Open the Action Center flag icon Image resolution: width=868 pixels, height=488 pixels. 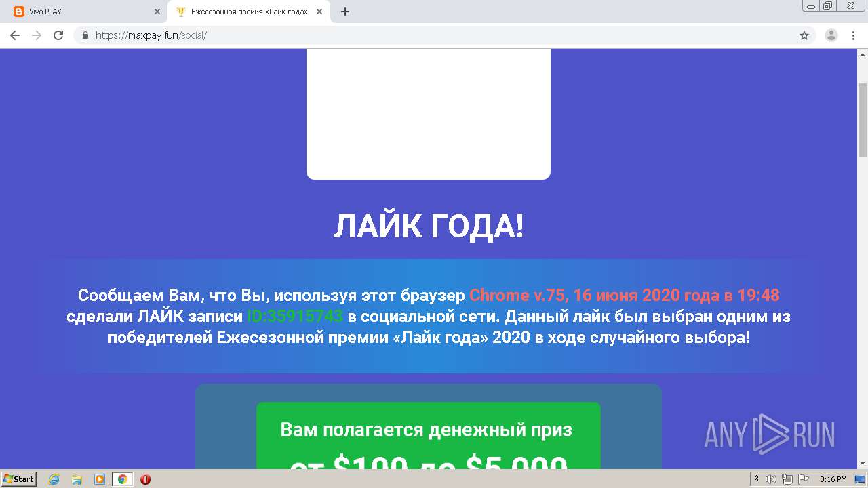pyautogui.click(x=804, y=479)
